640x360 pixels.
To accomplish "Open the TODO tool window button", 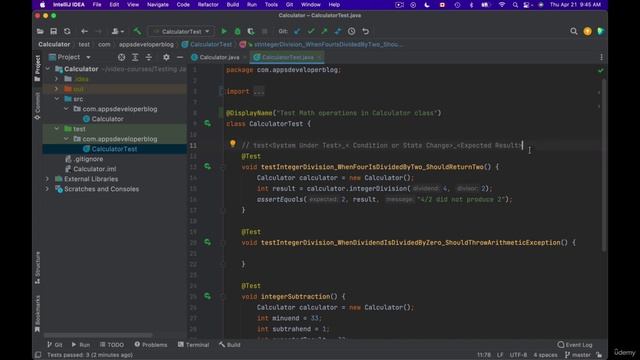I will tap(111, 345).
